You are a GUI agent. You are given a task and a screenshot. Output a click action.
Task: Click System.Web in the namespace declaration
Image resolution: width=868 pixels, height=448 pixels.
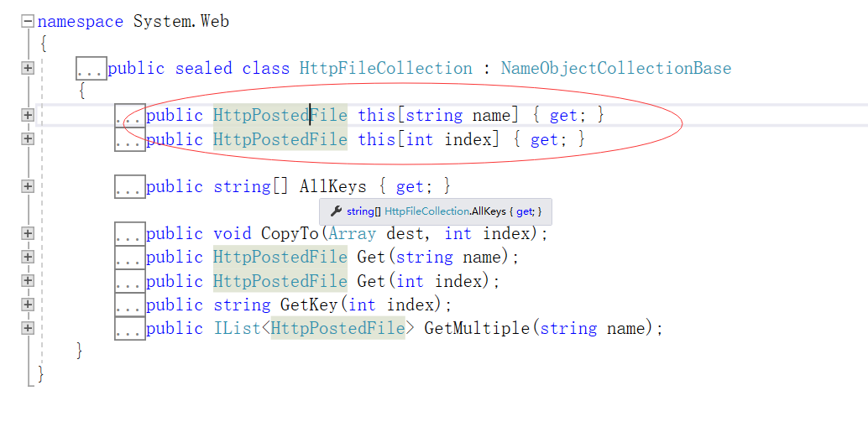(x=181, y=21)
